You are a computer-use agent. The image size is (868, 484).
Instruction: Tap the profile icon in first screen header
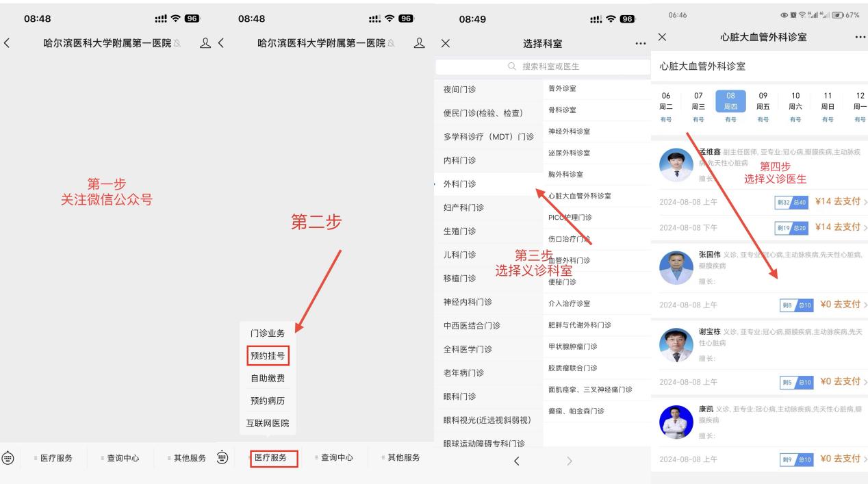(203, 43)
